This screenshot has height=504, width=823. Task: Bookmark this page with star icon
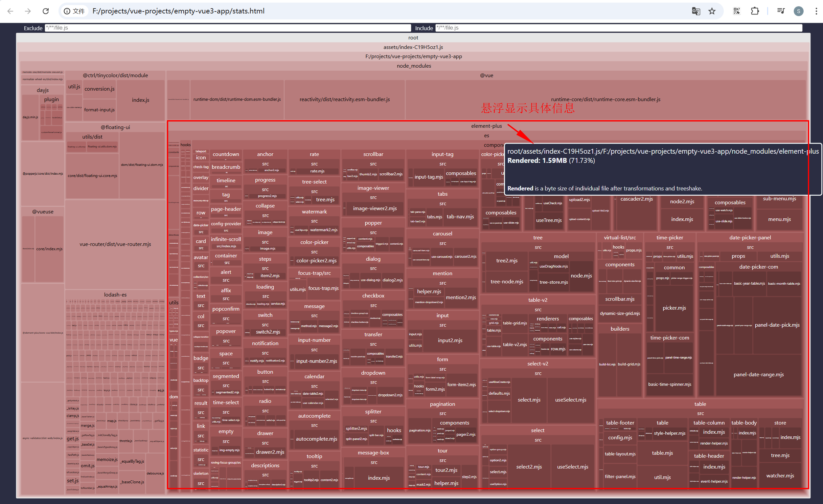pyautogui.click(x=712, y=11)
